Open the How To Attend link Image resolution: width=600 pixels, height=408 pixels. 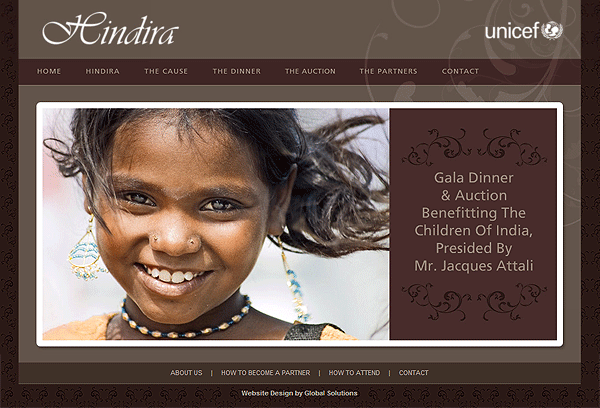[x=354, y=372]
